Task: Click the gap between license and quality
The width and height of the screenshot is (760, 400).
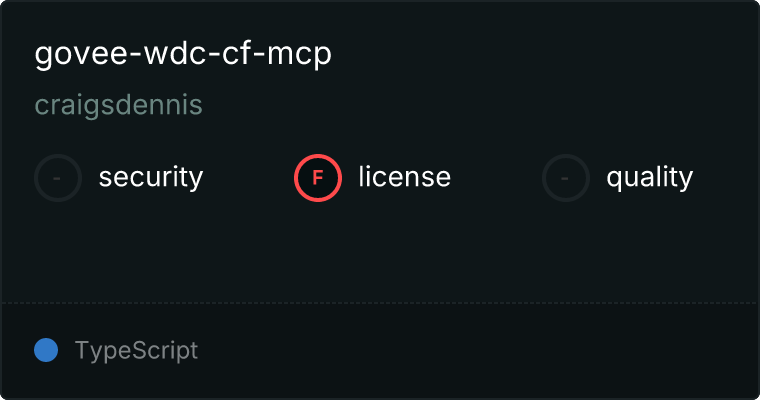Action: pyautogui.click(x=496, y=178)
